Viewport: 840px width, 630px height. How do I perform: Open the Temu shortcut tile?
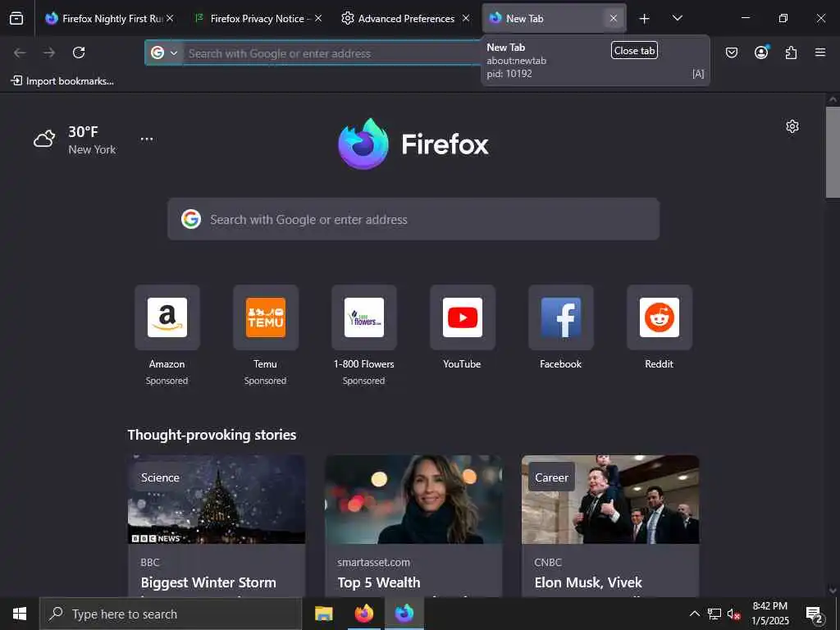point(266,317)
